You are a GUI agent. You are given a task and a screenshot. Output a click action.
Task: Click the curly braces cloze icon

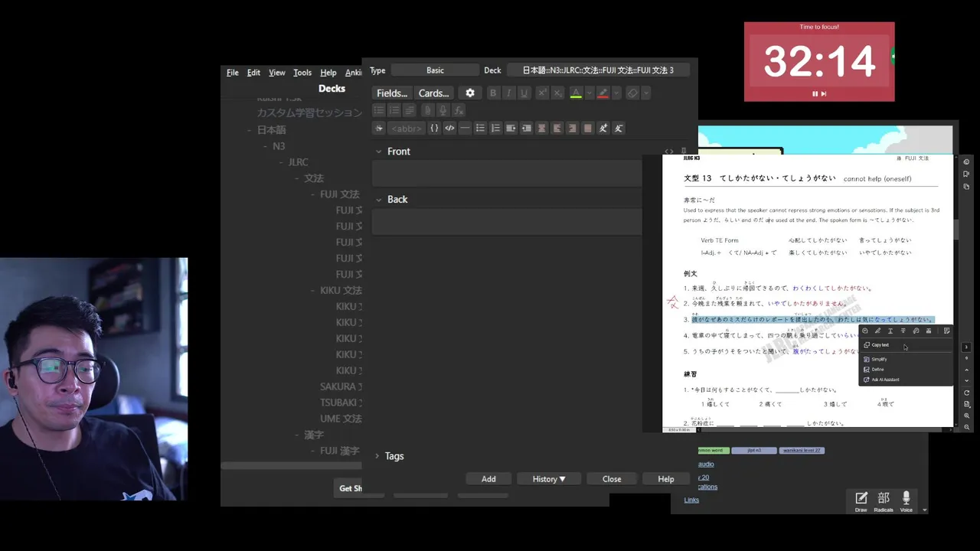pyautogui.click(x=434, y=129)
